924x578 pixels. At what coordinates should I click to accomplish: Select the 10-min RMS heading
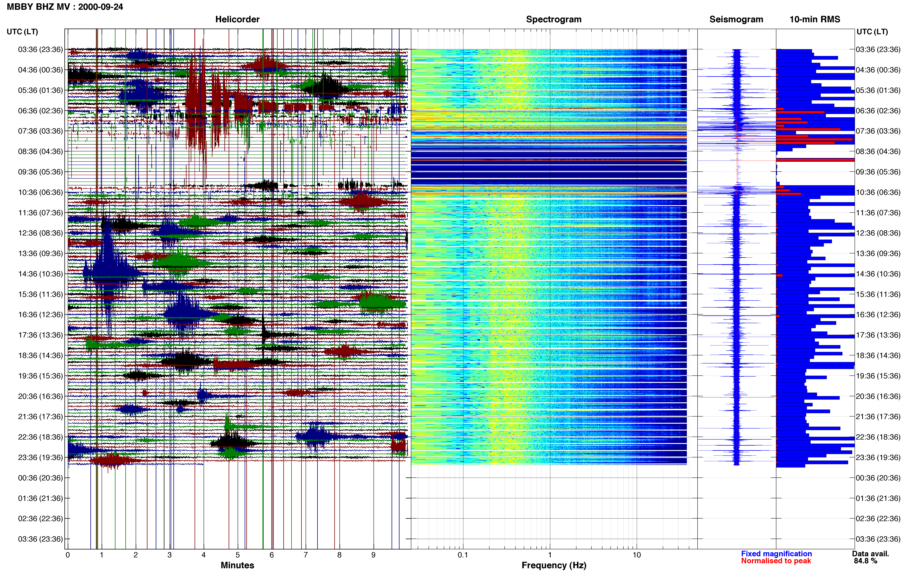click(x=815, y=20)
